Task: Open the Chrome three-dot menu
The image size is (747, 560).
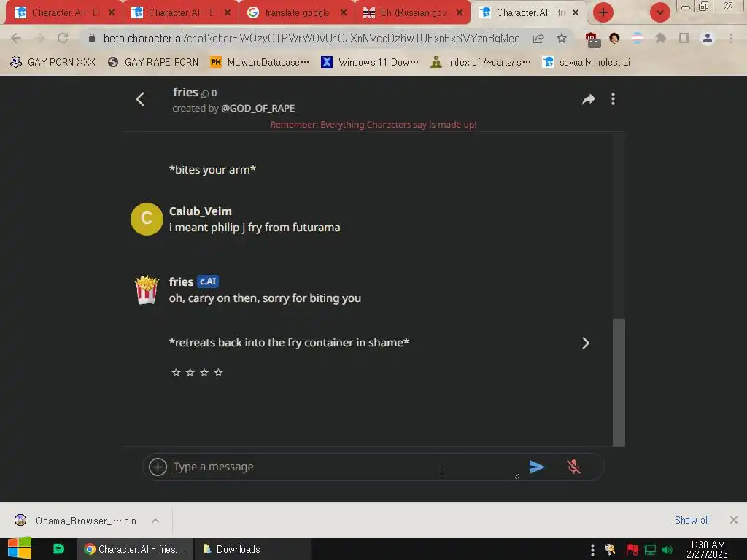Action: (731, 38)
